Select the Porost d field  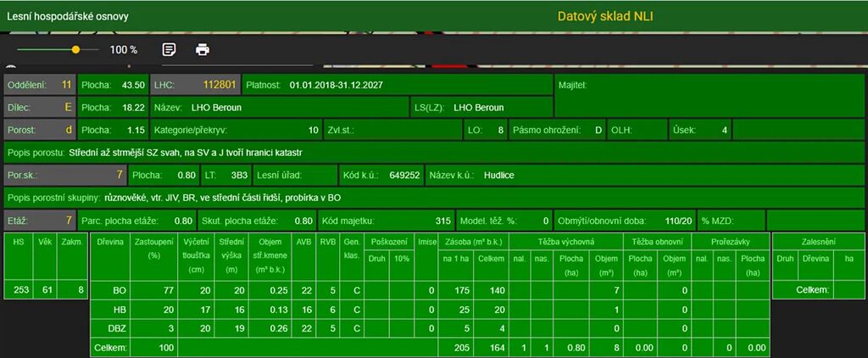(x=39, y=131)
